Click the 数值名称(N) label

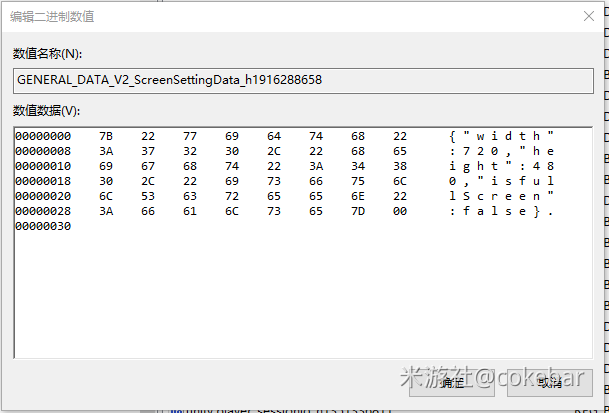[47, 54]
